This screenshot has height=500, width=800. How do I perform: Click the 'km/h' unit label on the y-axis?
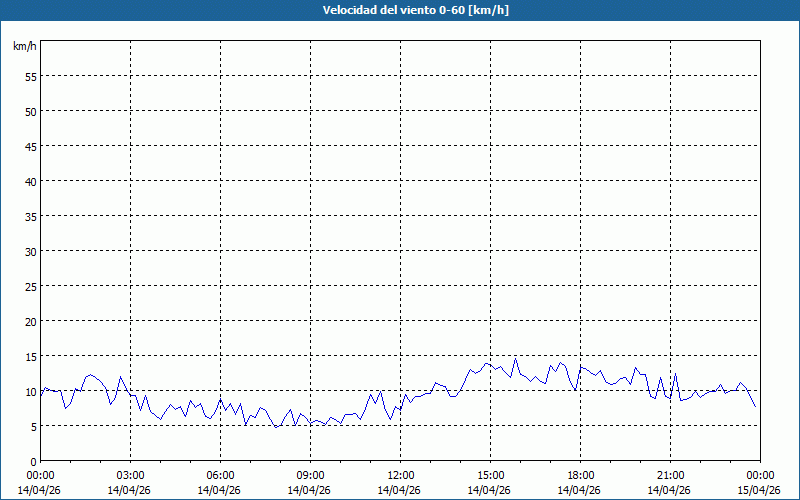click(x=24, y=47)
